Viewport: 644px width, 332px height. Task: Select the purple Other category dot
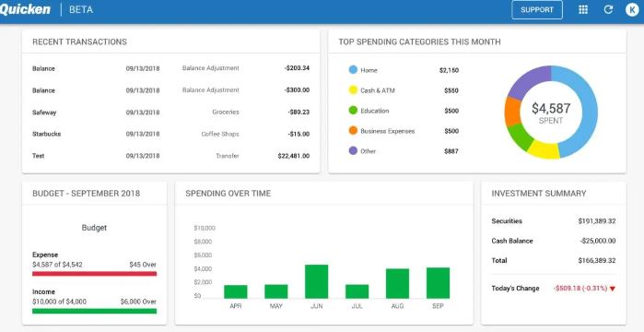353,151
